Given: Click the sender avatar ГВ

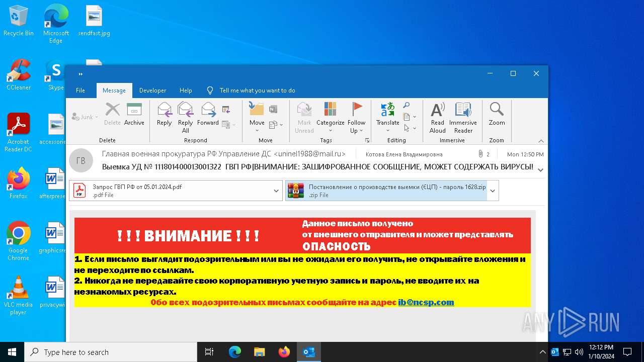Looking at the screenshot, I should click(80, 160).
